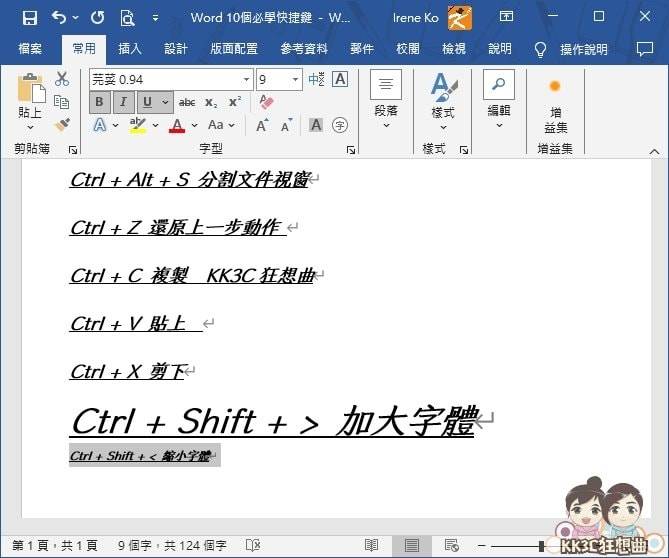Click the 操作說明 lightbulb search
This screenshot has height=558, width=669.
(x=571, y=49)
